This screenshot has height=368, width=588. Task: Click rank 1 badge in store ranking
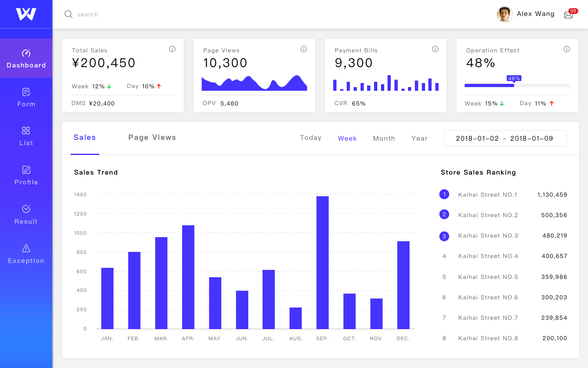(444, 194)
